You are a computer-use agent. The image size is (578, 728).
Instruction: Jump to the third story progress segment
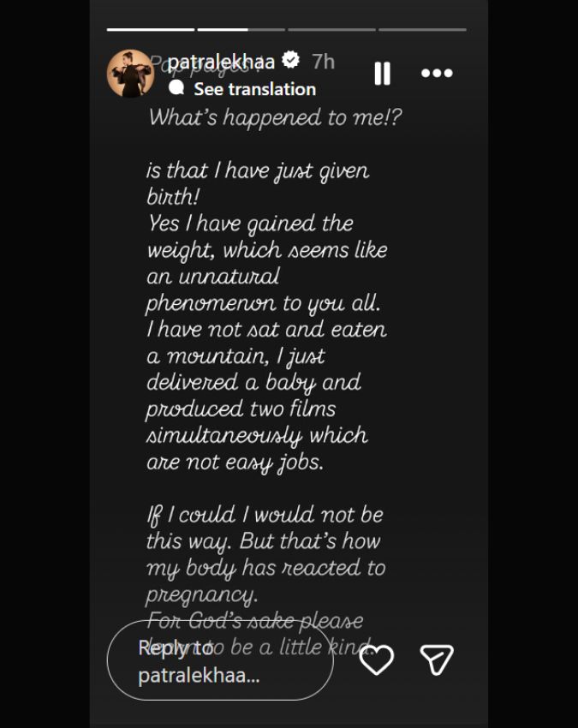(x=331, y=30)
